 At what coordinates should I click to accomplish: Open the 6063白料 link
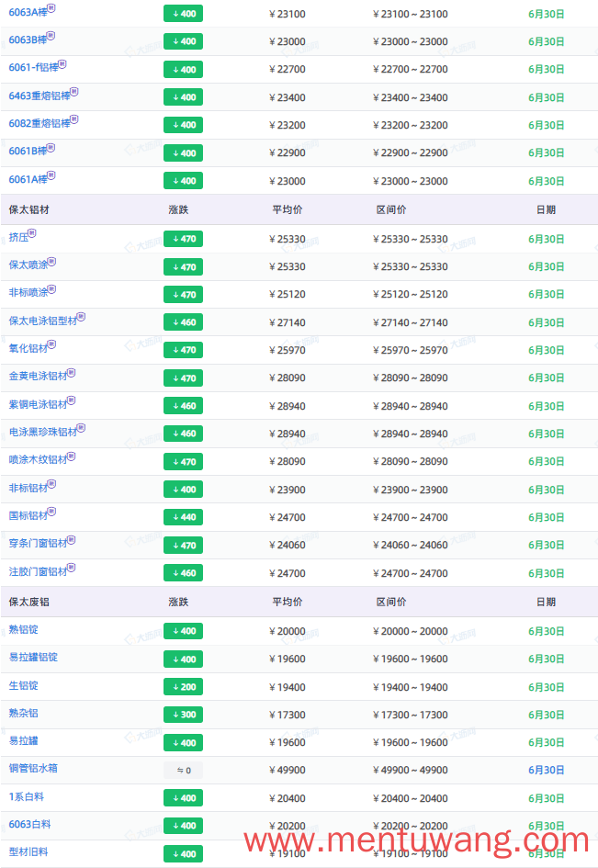pos(29,825)
